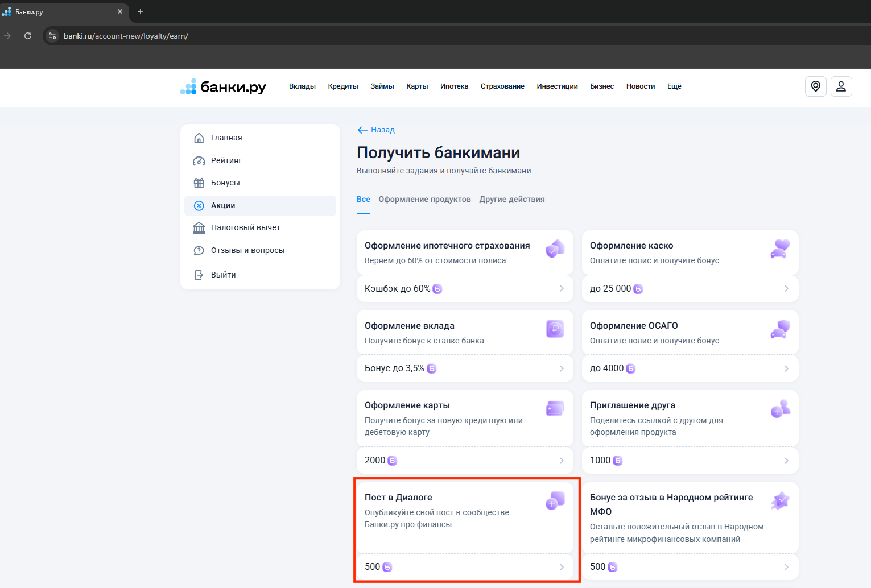Open Новости in top navigation
Image resolution: width=871 pixels, height=588 pixels.
pos(641,86)
